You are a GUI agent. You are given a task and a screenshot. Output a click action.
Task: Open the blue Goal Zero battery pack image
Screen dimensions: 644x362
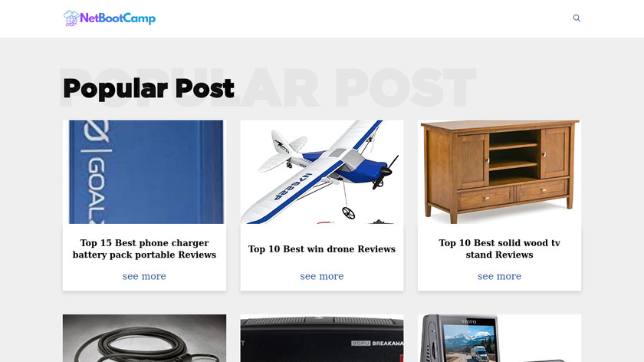click(145, 172)
